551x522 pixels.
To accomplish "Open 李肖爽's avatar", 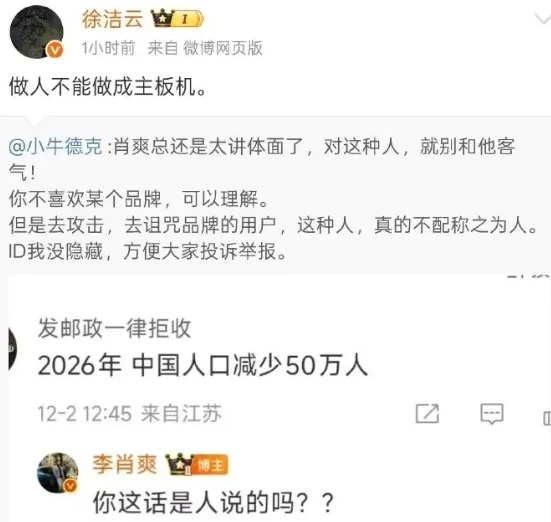I will coord(58,473).
